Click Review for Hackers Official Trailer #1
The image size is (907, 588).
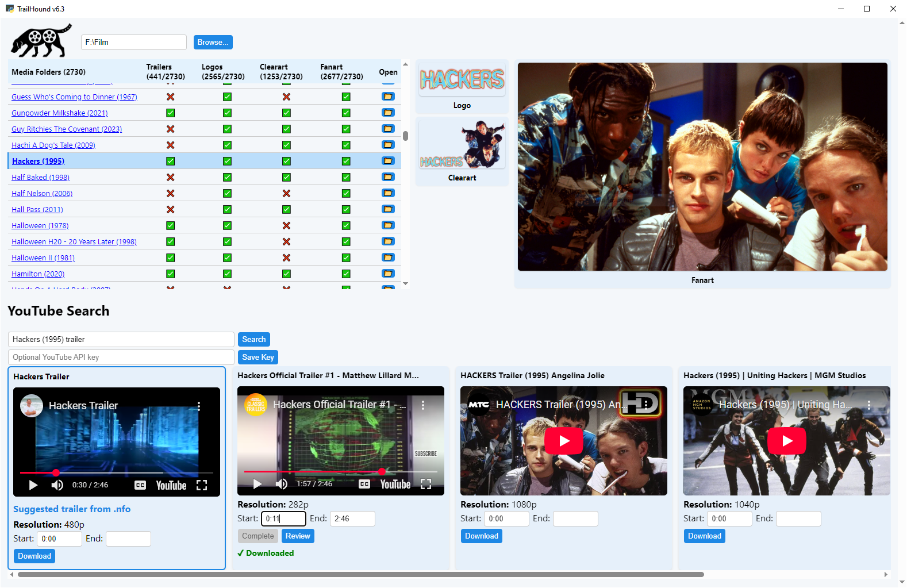(298, 536)
